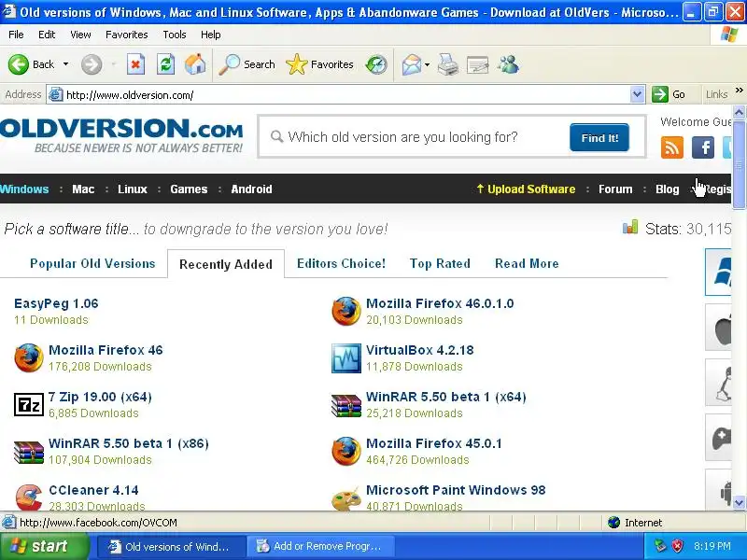Viewport: 747px width, 560px height.
Task: Select the Recently Added tab
Action: coord(226,264)
